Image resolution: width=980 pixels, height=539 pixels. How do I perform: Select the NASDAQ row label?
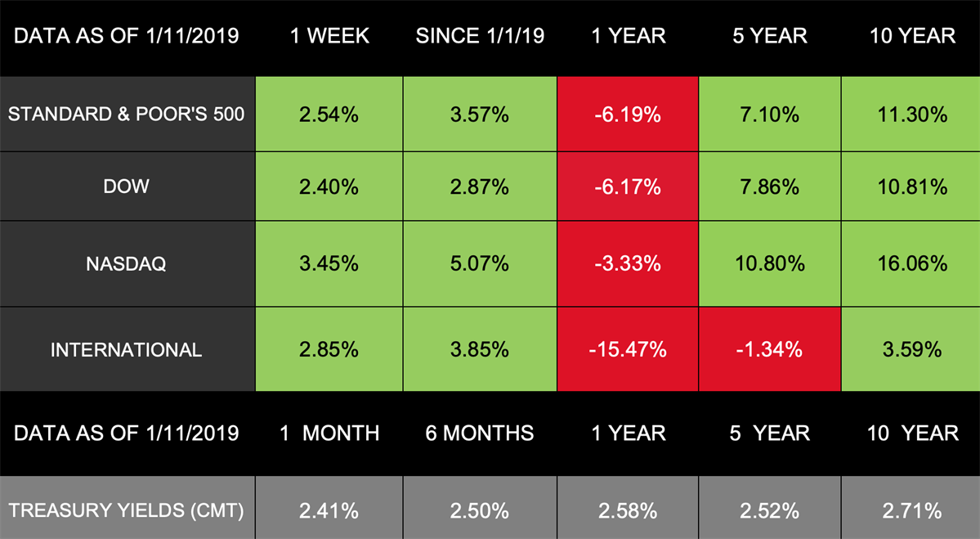tap(127, 264)
